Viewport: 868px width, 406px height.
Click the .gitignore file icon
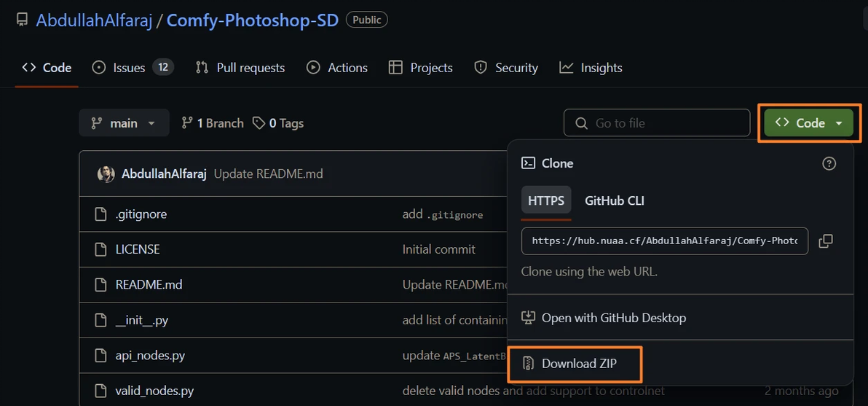(x=102, y=214)
